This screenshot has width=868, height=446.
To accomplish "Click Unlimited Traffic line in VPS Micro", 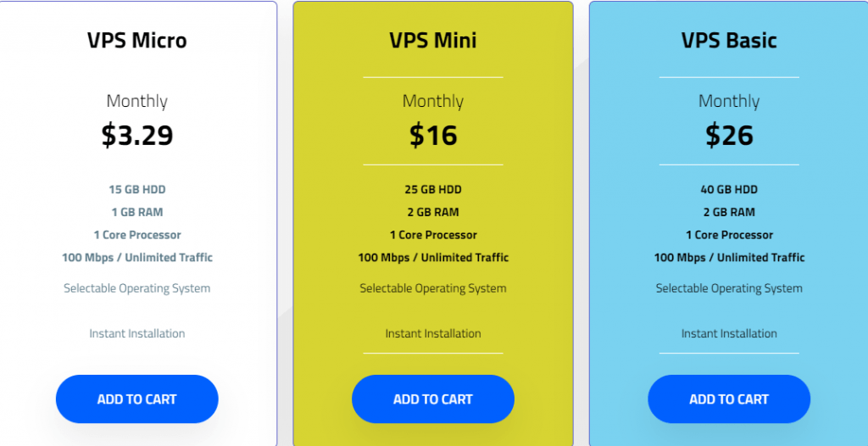I will tap(136, 258).
